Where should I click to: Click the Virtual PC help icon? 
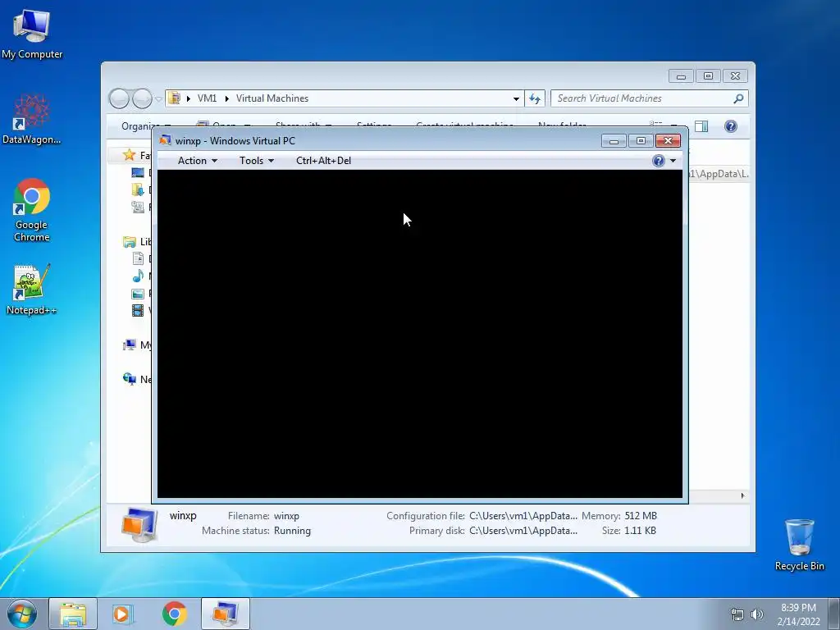[x=659, y=161]
